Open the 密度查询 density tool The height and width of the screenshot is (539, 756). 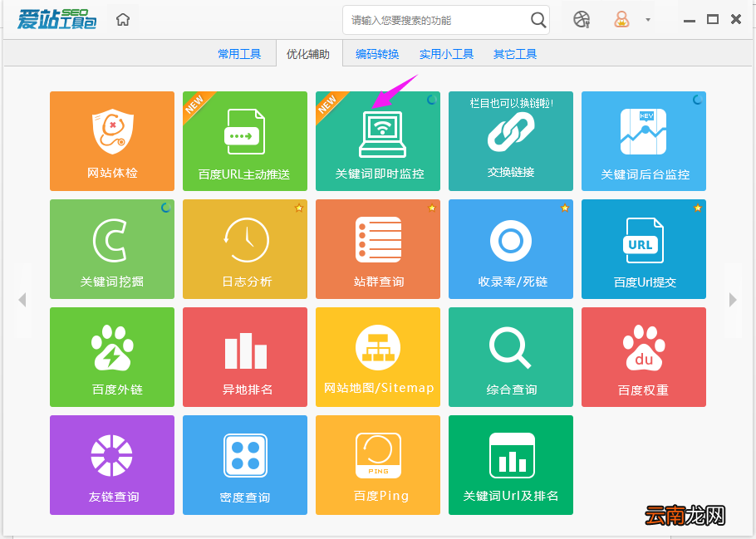tap(245, 465)
